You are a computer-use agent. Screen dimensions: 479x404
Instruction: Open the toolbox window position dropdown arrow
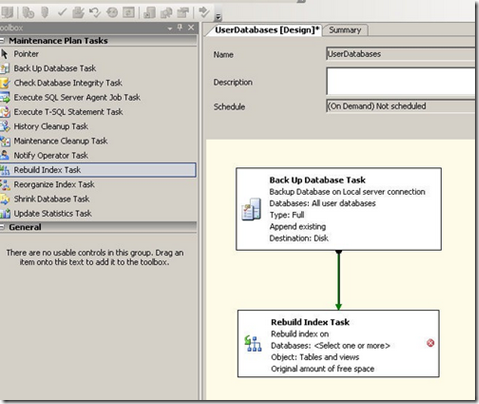(170, 28)
